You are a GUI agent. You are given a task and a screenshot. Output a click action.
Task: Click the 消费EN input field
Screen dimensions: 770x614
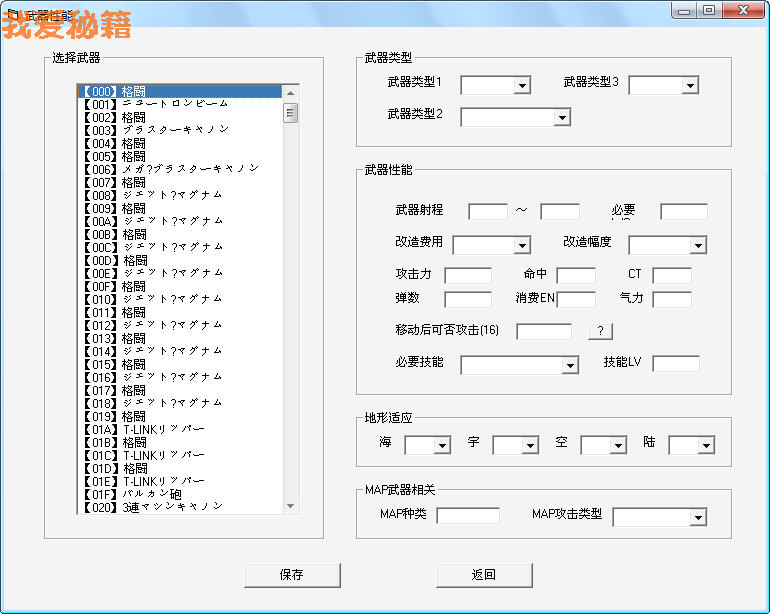click(576, 299)
